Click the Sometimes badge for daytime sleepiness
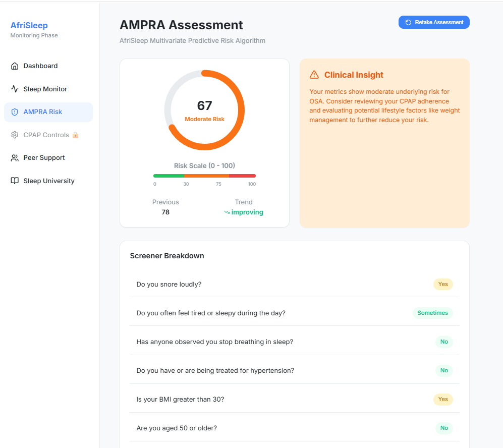Image resolution: width=503 pixels, height=448 pixels. (433, 313)
